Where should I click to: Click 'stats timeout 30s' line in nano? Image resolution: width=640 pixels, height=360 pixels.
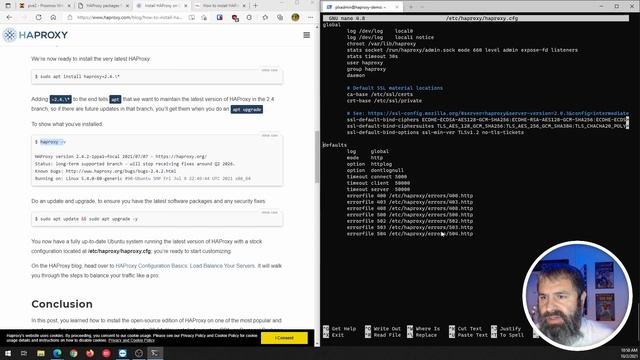point(372,56)
